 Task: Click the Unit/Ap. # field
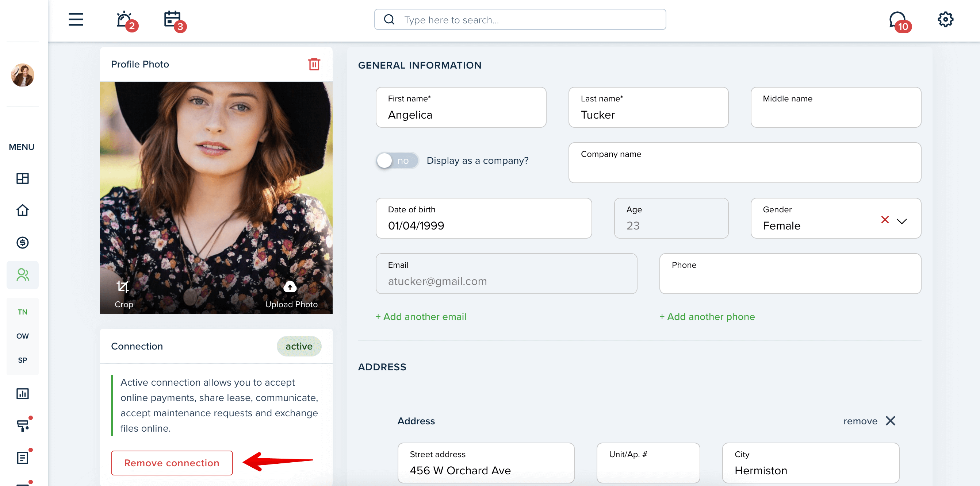pyautogui.click(x=648, y=463)
